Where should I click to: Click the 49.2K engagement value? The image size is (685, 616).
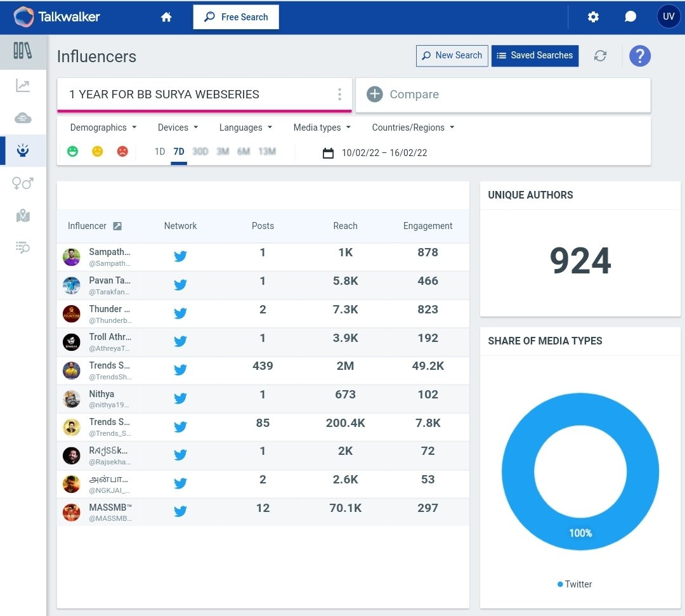click(x=427, y=366)
